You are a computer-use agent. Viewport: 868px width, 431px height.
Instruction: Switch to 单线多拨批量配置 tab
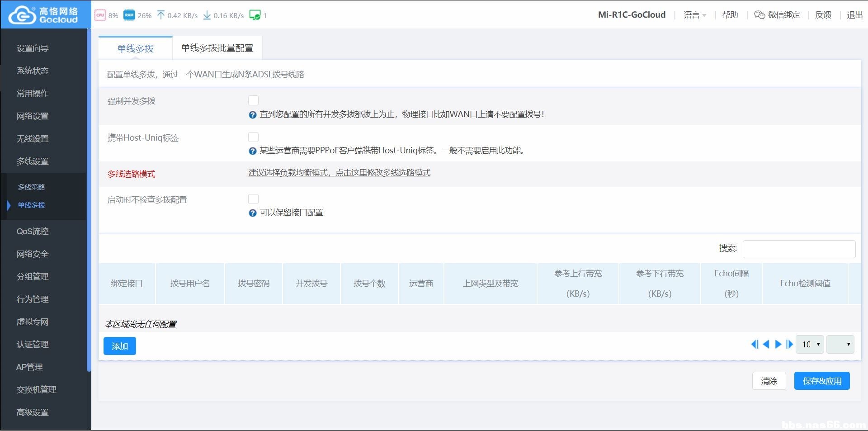[x=217, y=48]
